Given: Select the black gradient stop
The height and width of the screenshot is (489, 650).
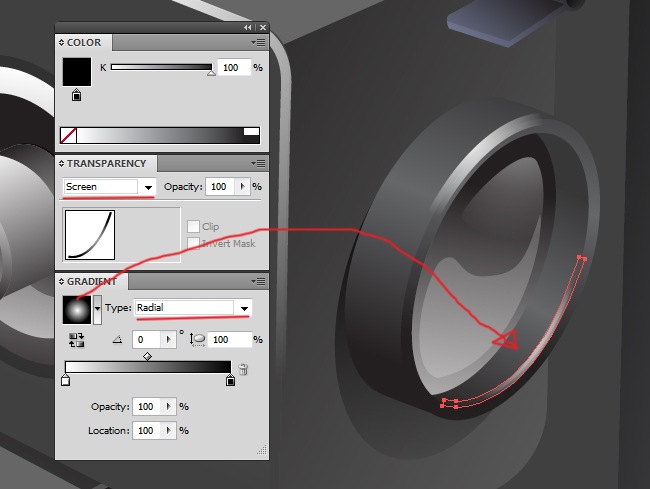Looking at the screenshot, I should [x=230, y=380].
